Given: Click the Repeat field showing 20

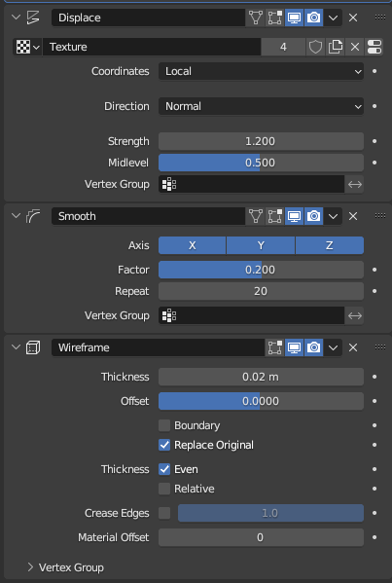Looking at the screenshot, I should pos(261,291).
